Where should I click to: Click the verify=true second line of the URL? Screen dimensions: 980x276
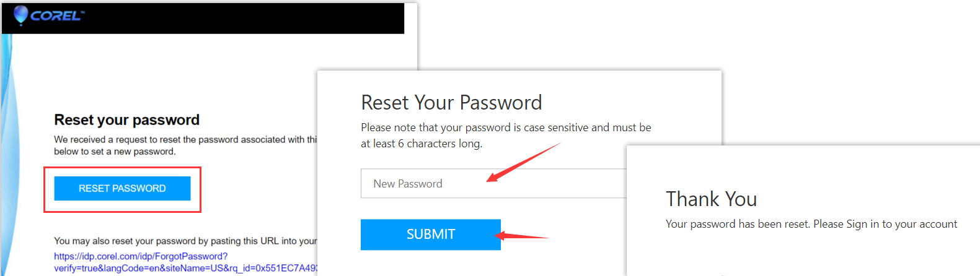tap(185, 268)
